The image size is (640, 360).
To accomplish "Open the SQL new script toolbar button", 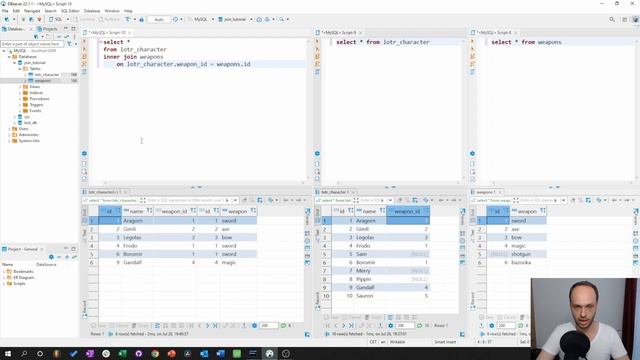I will tap(56, 19).
